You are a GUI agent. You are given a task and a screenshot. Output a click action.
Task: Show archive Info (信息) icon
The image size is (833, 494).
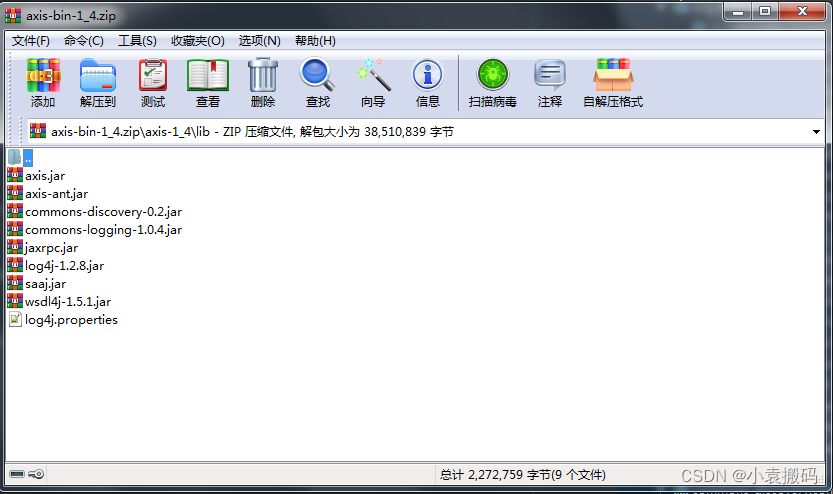(x=428, y=75)
